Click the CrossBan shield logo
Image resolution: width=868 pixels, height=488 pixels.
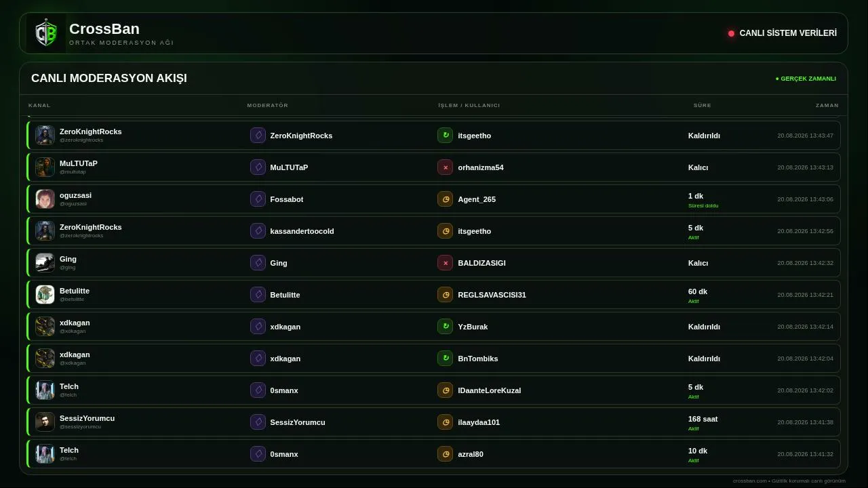click(x=46, y=33)
